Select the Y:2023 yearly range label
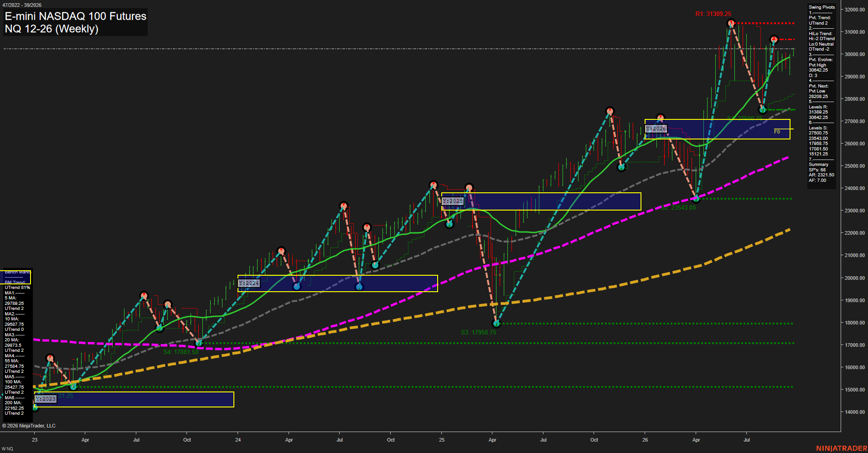Screen dimensions: 868x453 pyautogui.click(x=46, y=399)
